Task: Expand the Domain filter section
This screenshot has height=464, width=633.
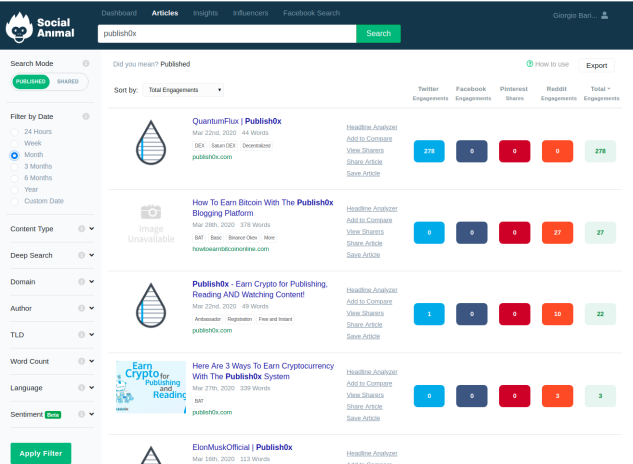Action: coord(92,281)
